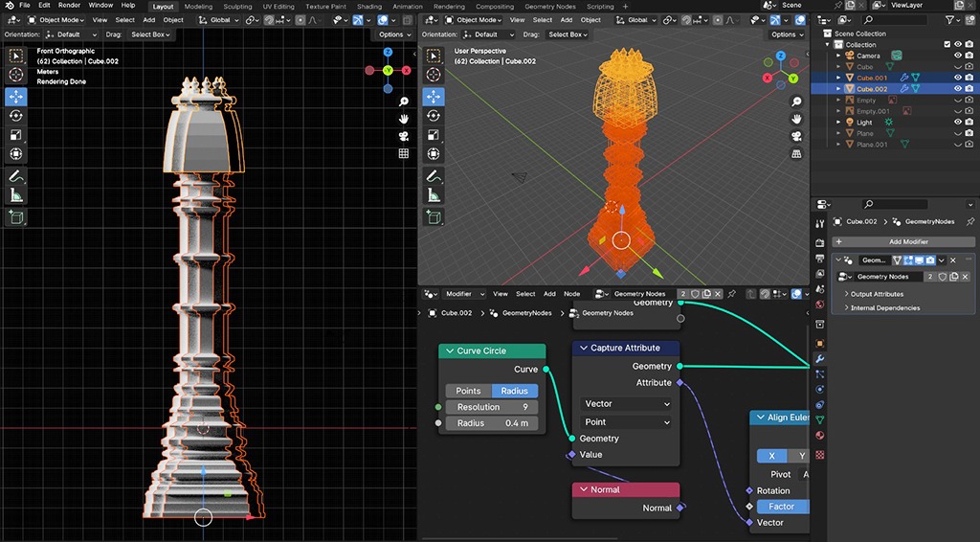Image resolution: width=980 pixels, height=542 pixels.
Task: Open the Render menu
Action: pyautogui.click(x=69, y=5)
